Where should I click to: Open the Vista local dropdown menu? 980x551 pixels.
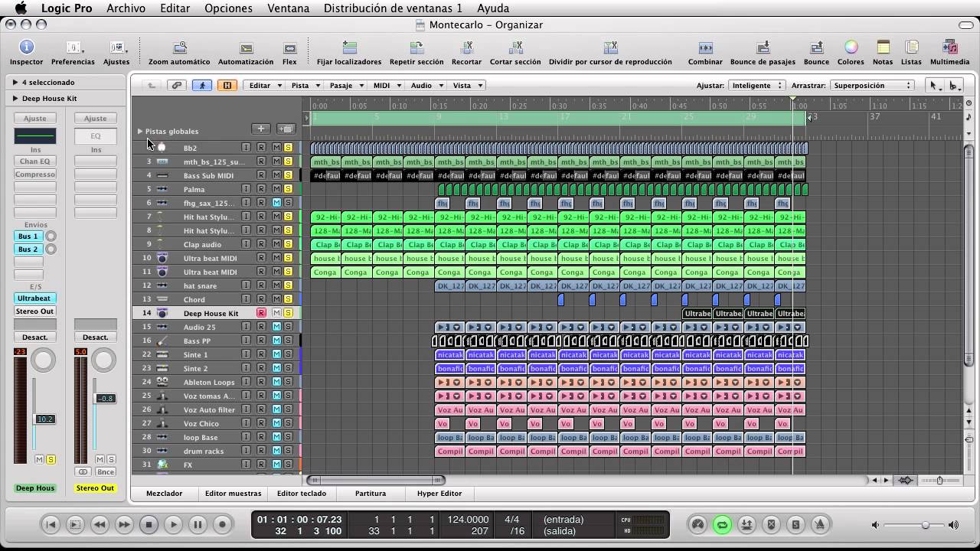[x=467, y=86]
